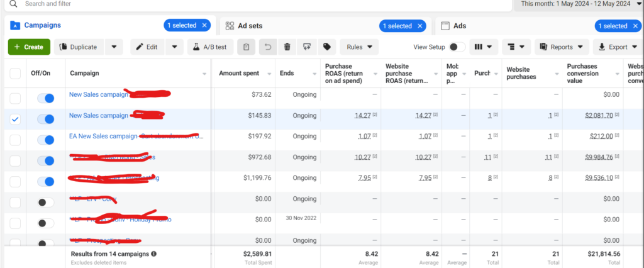Click the undo arrow icon
The height and width of the screenshot is (268, 644).
pos(267,47)
